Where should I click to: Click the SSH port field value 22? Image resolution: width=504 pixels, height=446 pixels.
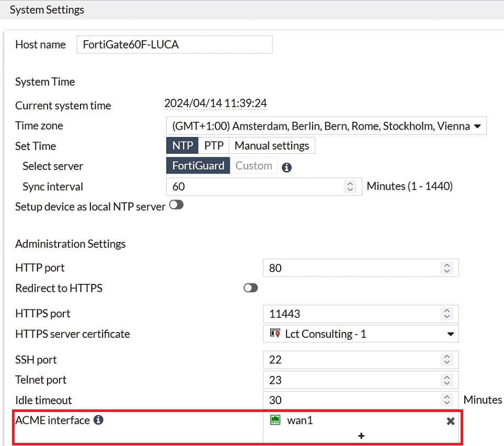pos(275,359)
